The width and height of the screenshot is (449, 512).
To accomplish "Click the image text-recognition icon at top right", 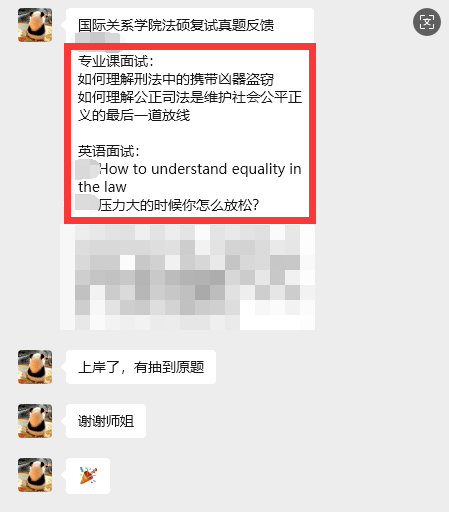I will tap(427, 22).
